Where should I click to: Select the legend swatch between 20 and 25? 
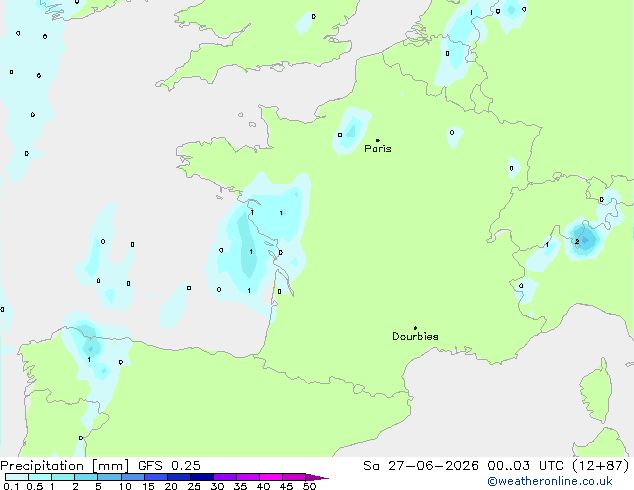point(179,477)
